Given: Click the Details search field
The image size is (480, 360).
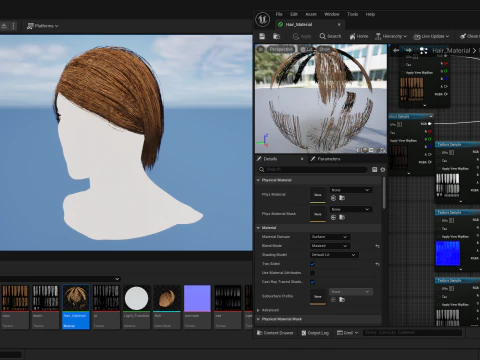Looking at the screenshot, I should (x=313, y=169).
